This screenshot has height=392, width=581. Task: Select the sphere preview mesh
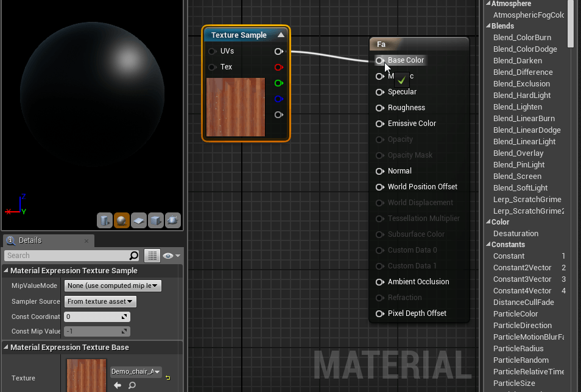[122, 220]
